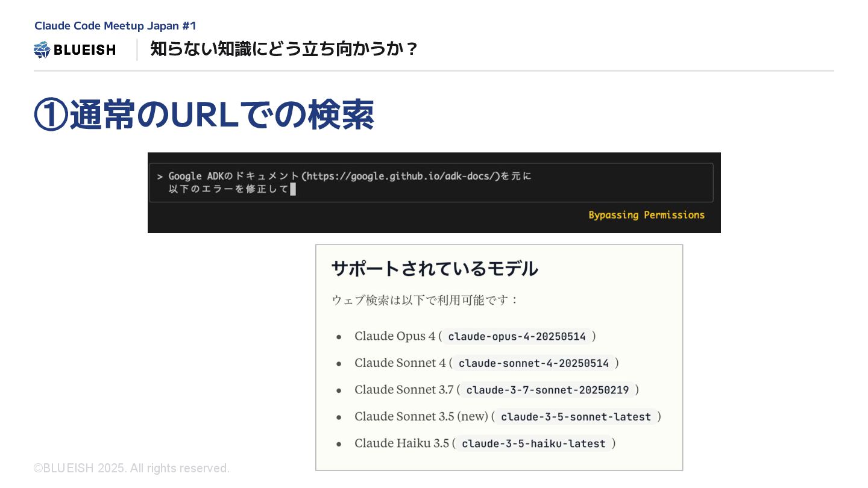Image resolution: width=868 pixels, height=488 pixels.
Task: Click the BLUEISH wordmark text
Action: [x=84, y=50]
